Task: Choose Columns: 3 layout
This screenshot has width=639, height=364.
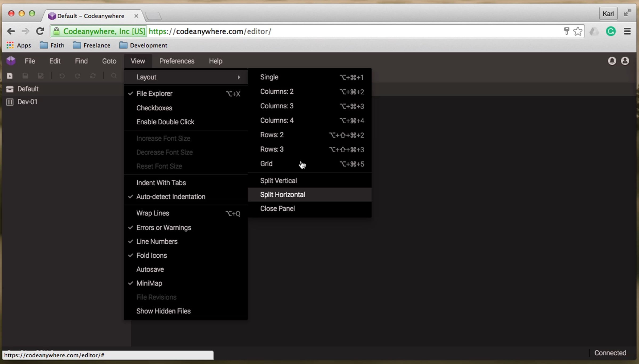Action: pyautogui.click(x=277, y=106)
